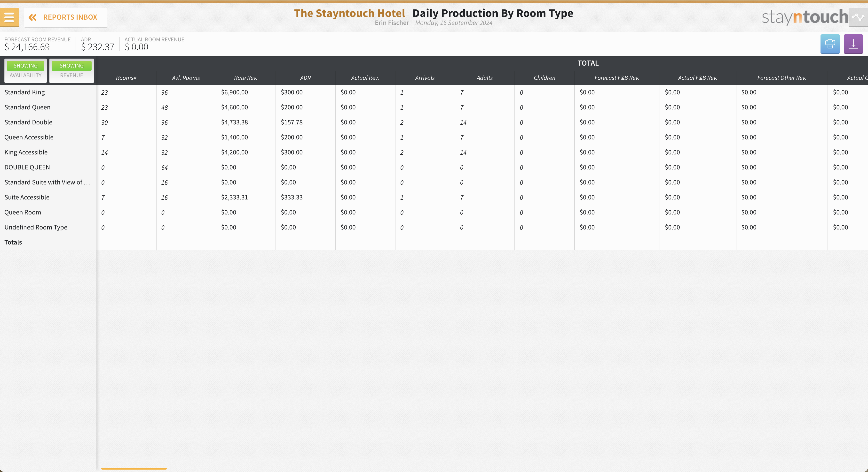Click the TOTAL group header
The height and width of the screenshot is (472, 868).
click(x=588, y=63)
